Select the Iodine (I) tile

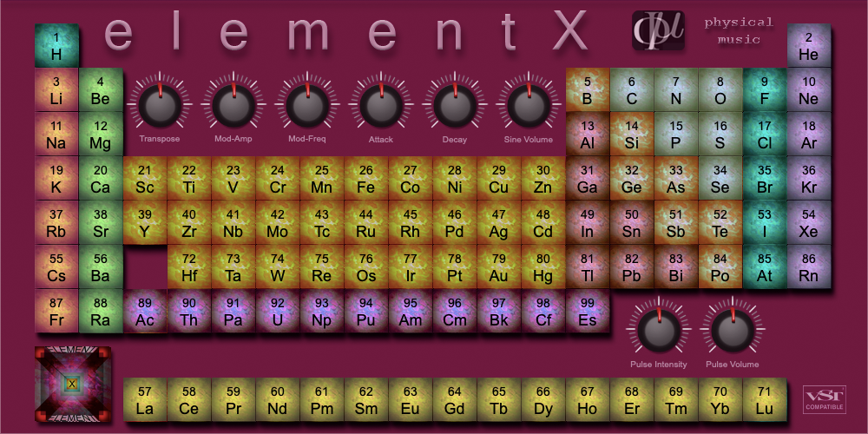point(765,222)
